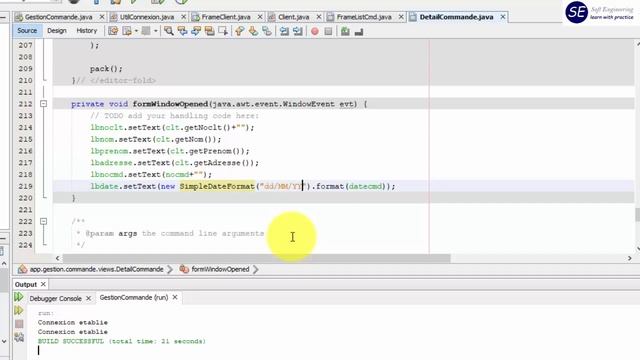Open the UtilConnexion.java tab
The width and height of the screenshot is (640, 360).
coord(147,17)
